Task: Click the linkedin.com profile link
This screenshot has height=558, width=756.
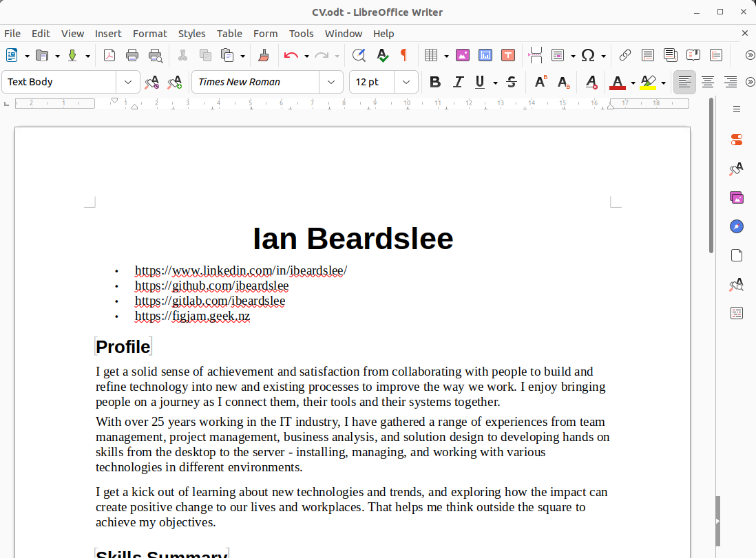Action: pyautogui.click(x=240, y=270)
